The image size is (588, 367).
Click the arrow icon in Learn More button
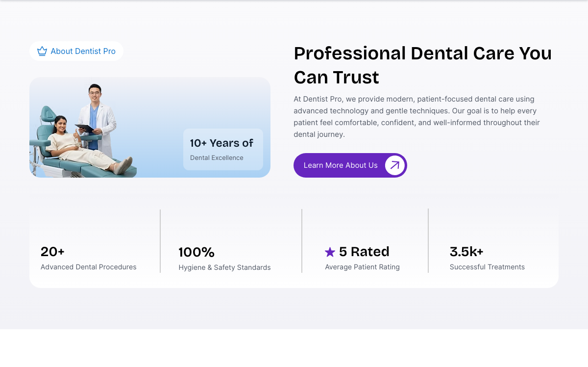coord(395,165)
